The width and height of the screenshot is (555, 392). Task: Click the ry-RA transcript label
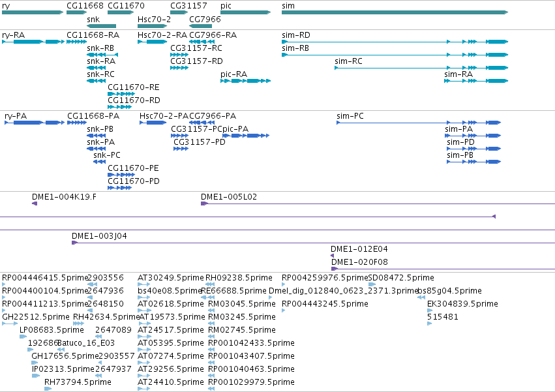[x=14, y=35]
